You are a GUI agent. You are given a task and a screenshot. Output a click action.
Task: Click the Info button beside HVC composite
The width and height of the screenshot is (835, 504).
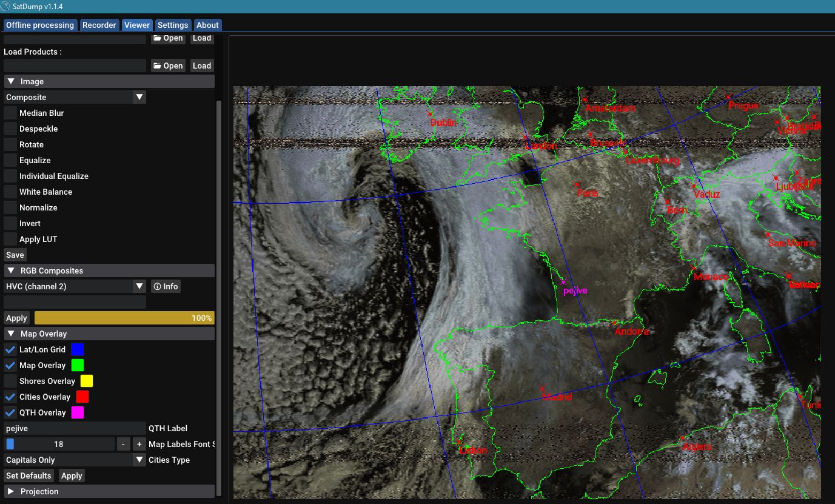[x=166, y=286]
